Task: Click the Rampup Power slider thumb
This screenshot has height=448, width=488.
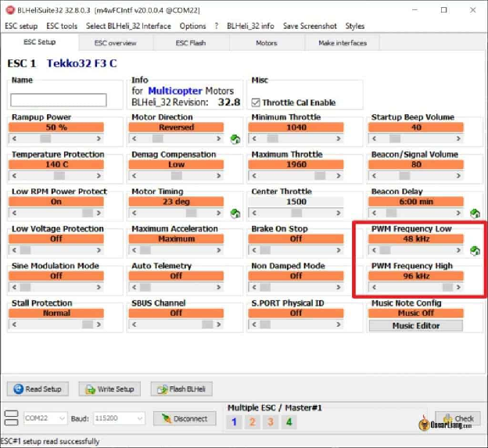Action: tap(45, 138)
